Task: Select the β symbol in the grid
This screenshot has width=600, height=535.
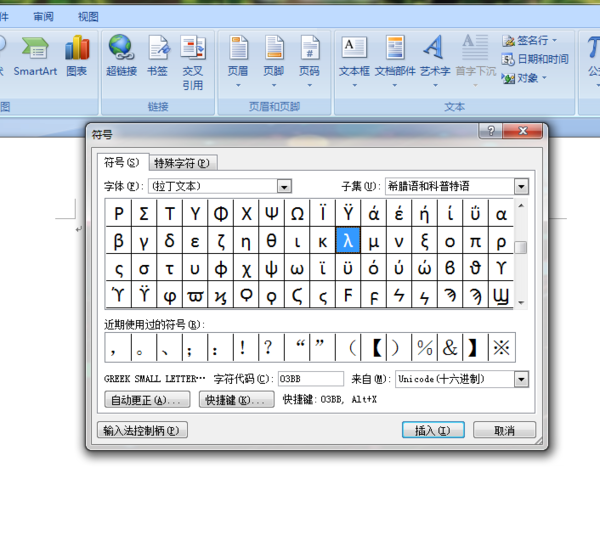Action: point(119,241)
